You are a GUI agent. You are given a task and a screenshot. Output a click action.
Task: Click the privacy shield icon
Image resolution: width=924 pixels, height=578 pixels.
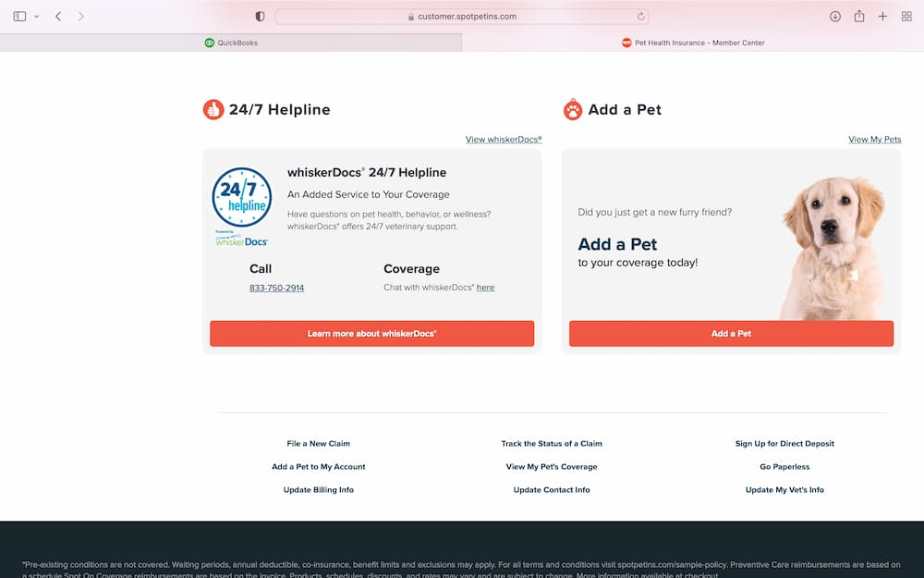pyautogui.click(x=260, y=17)
